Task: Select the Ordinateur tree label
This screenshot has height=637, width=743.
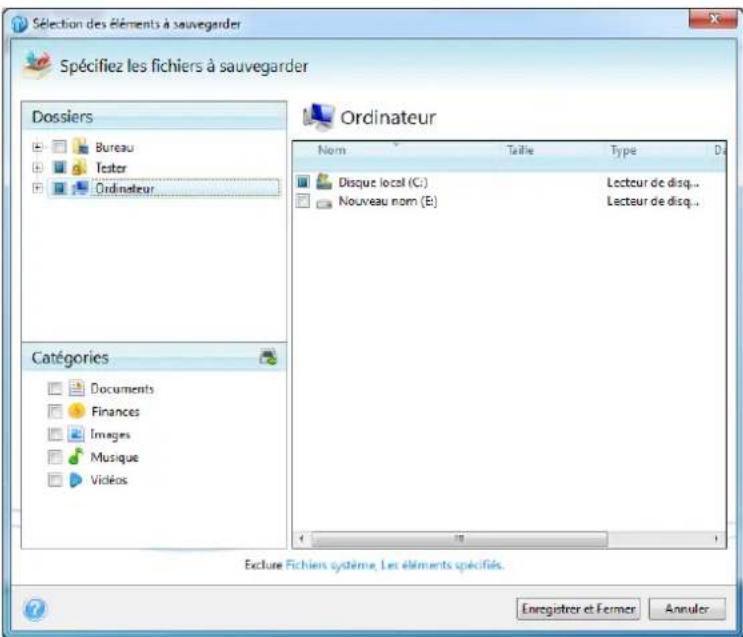Action: (x=125, y=189)
